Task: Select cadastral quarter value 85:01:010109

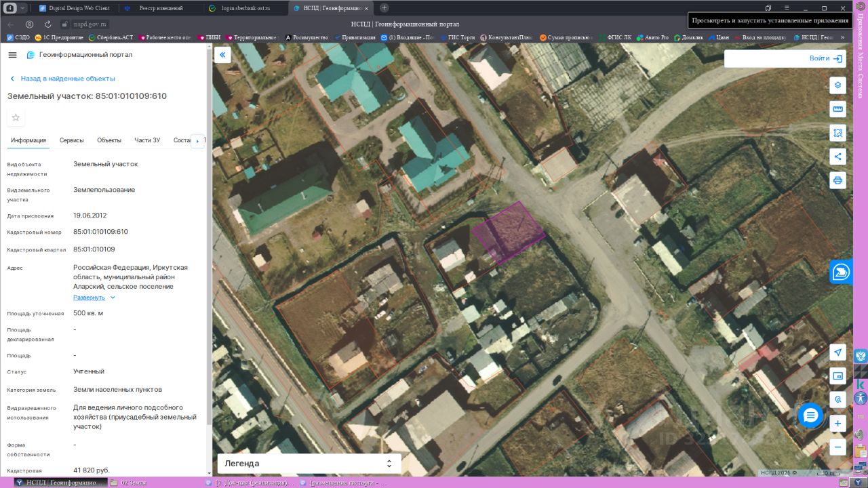Action: 94,249
